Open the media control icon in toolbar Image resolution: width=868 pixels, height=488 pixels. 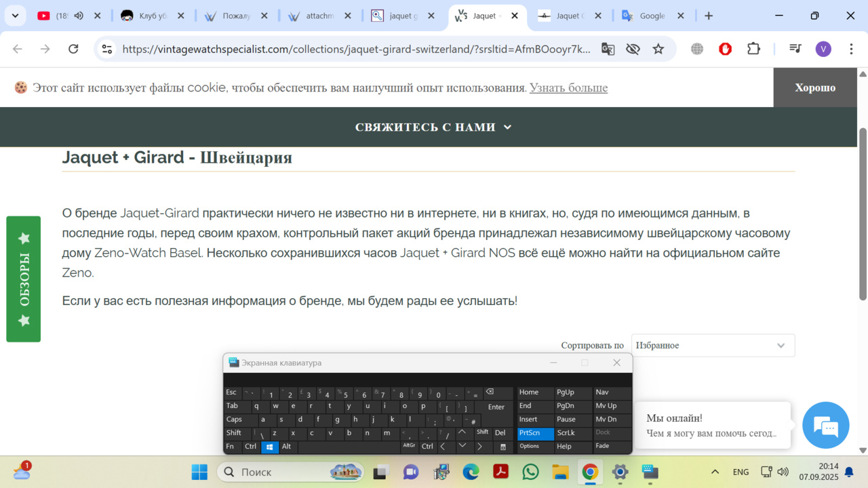(x=795, y=49)
